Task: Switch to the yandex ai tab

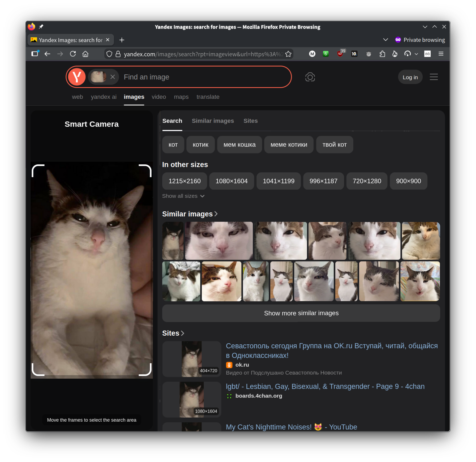Action: pos(104,97)
